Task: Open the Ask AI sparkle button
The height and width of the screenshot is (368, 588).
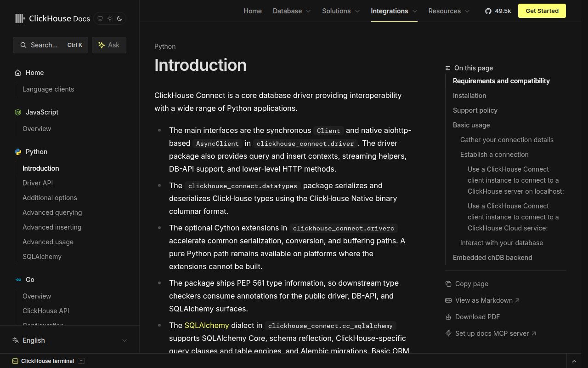Action: pos(109,45)
